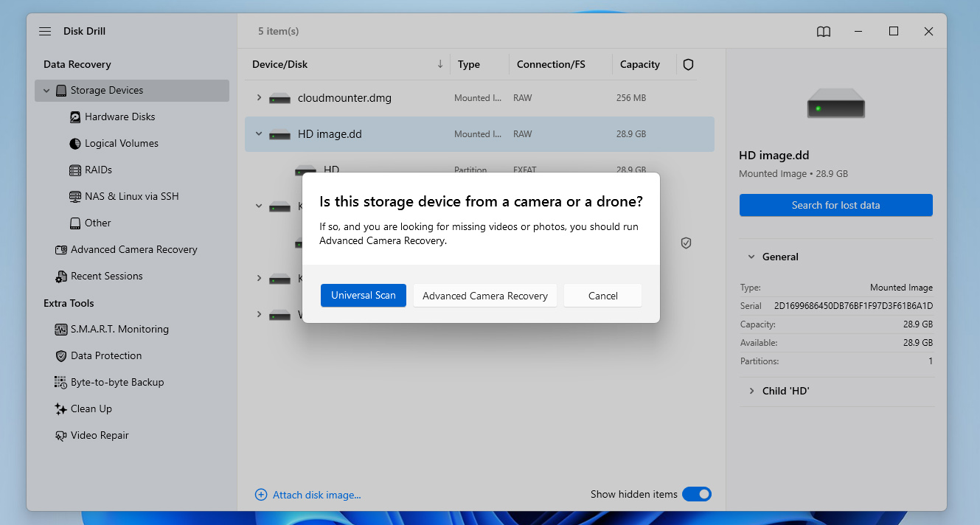The image size is (980, 525).
Task: Click the HD image.dd drive thumbnail
Action: (x=835, y=103)
